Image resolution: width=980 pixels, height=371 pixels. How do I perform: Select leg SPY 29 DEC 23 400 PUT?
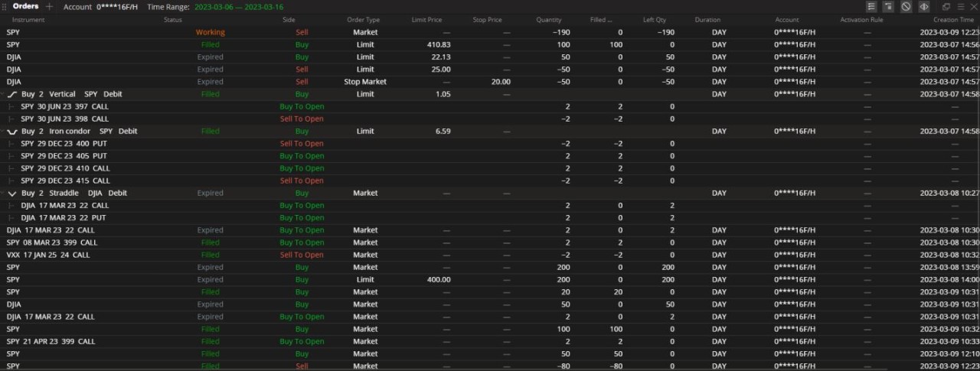64,144
